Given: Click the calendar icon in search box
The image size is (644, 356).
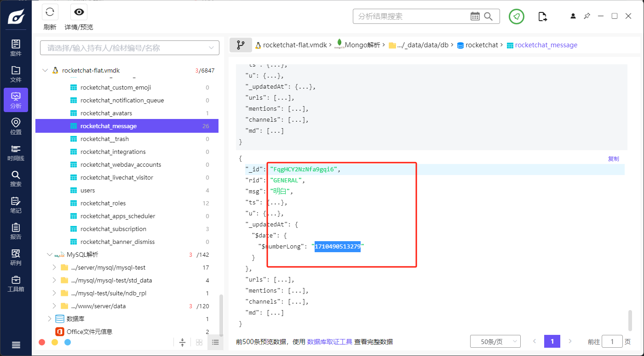Looking at the screenshot, I should [475, 17].
